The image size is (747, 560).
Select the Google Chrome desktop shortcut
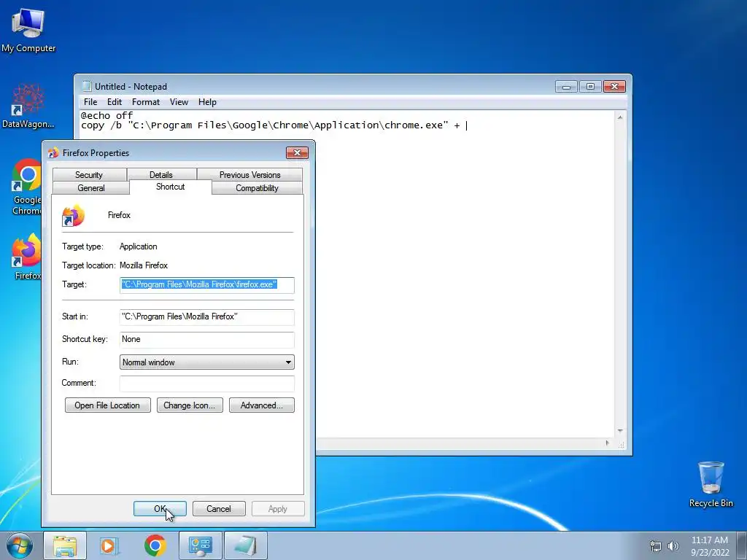click(28, 187)
